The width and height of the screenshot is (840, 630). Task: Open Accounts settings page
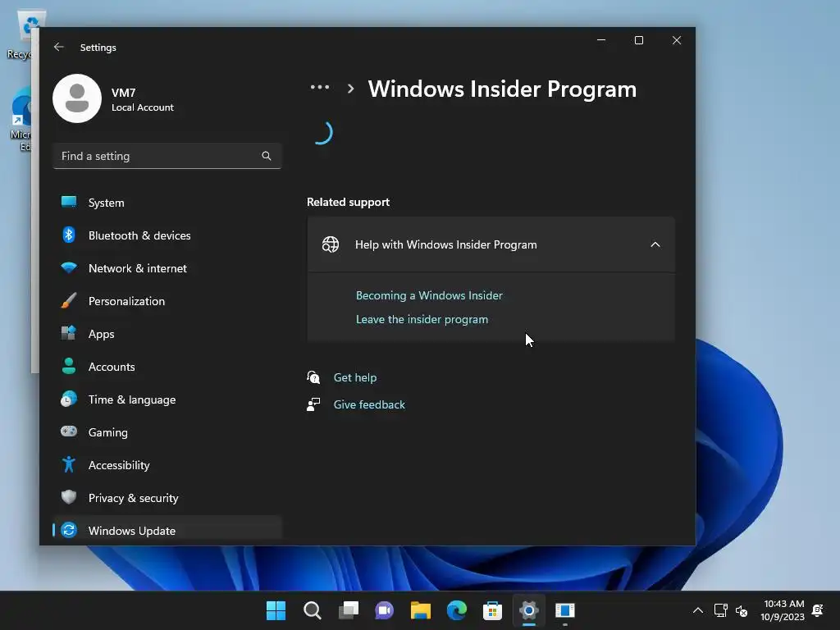167,367
